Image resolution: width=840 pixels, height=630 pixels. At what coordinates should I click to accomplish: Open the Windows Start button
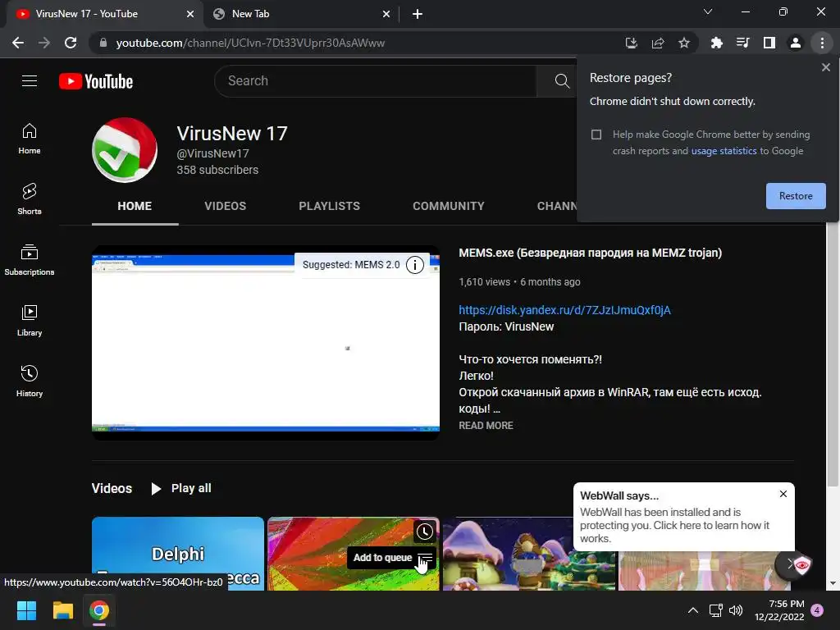coord(26,610)
